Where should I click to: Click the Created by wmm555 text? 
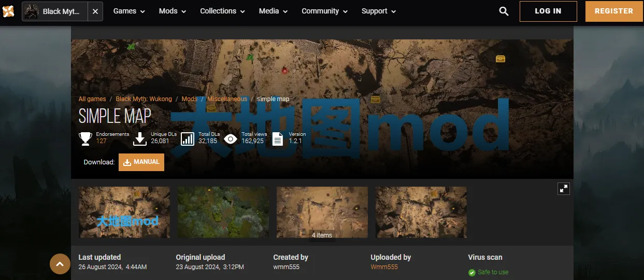(287, 267)
